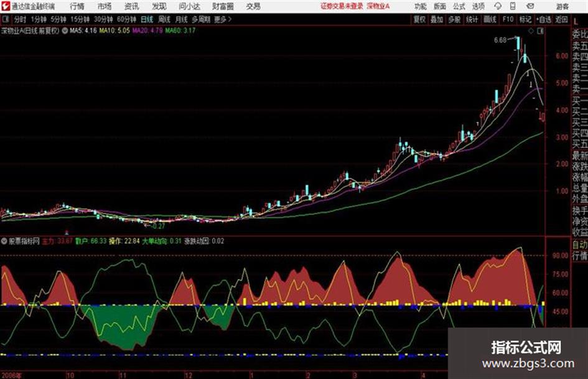The width and height of the screenshot is (588, 379).
Task: Click the mobile phone icon in title bar
Action: click(513, 6)
